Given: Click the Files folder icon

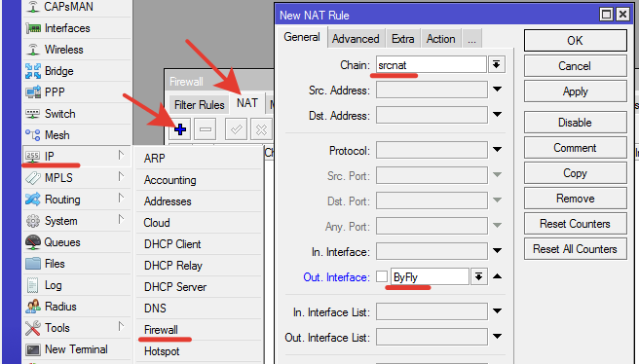Looking at the screenshot, I should (33, 264).
